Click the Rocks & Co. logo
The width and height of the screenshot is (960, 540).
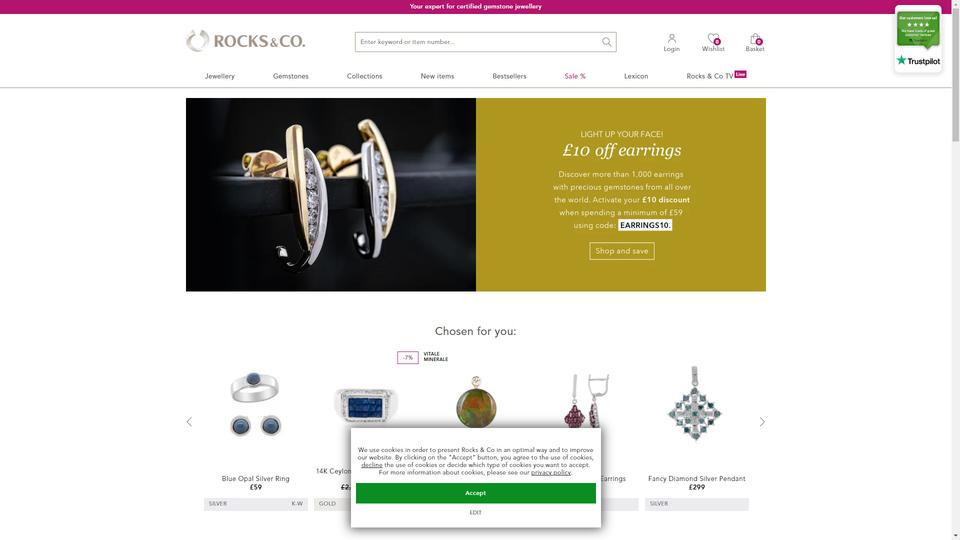coord(246,41)
